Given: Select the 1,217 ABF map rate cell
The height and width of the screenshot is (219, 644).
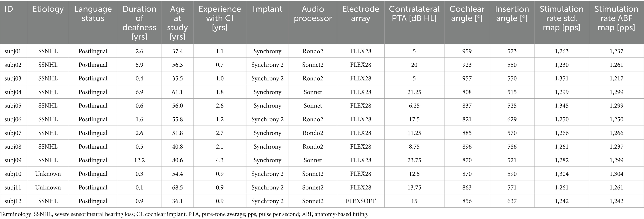Looking at the screenshot, I should coord(616,78).
